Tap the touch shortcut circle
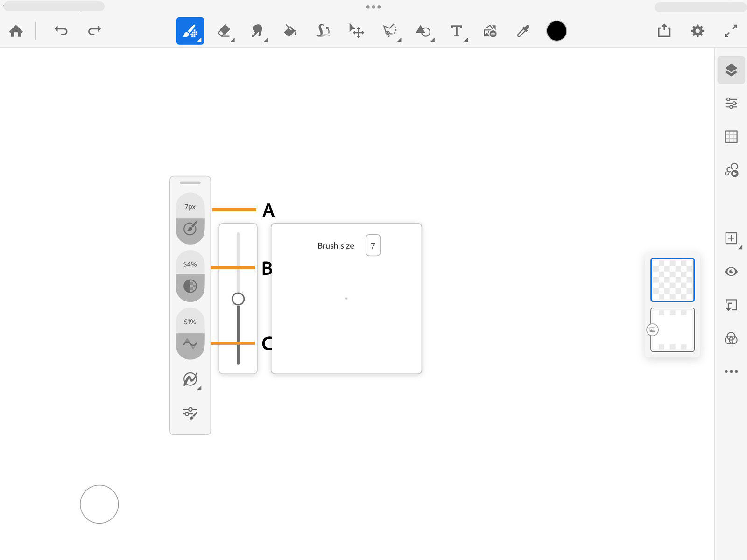The image size is (747, 560). 99,504
